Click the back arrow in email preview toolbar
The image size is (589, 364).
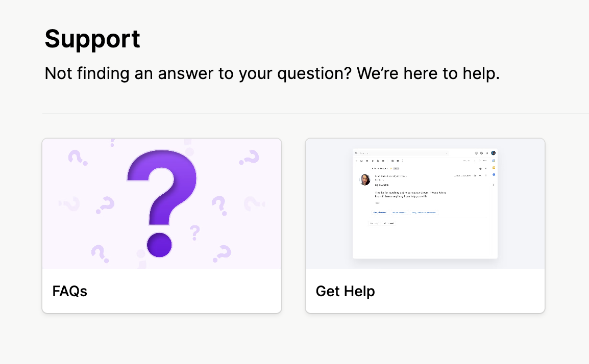[356, 161]
